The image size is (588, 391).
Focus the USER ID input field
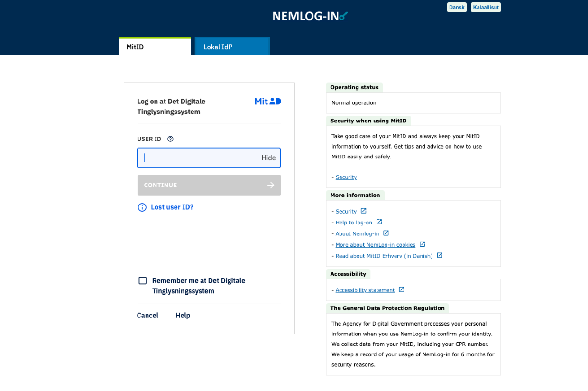(209, 158)
